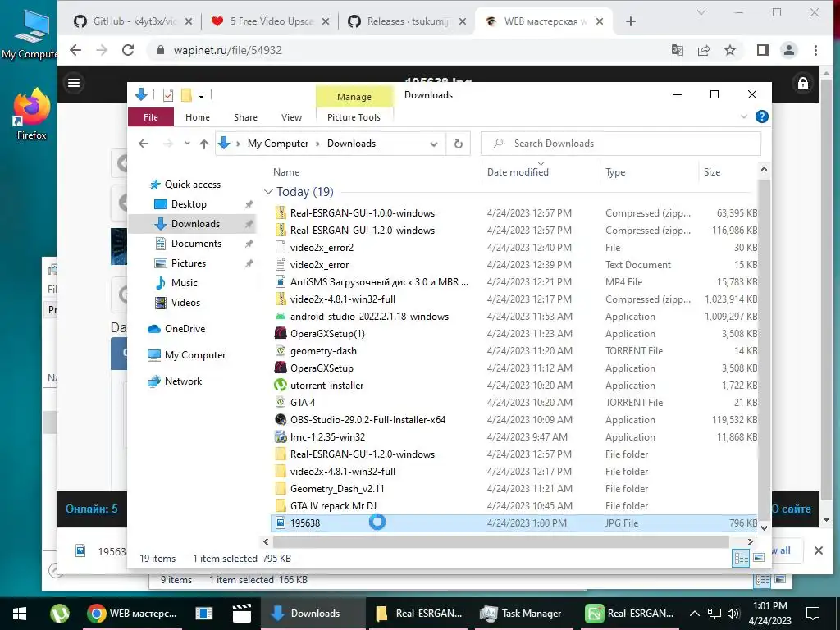Click the Properties checkmark icon in quick access toolbar
840x630 pixels.
(168, 95)
